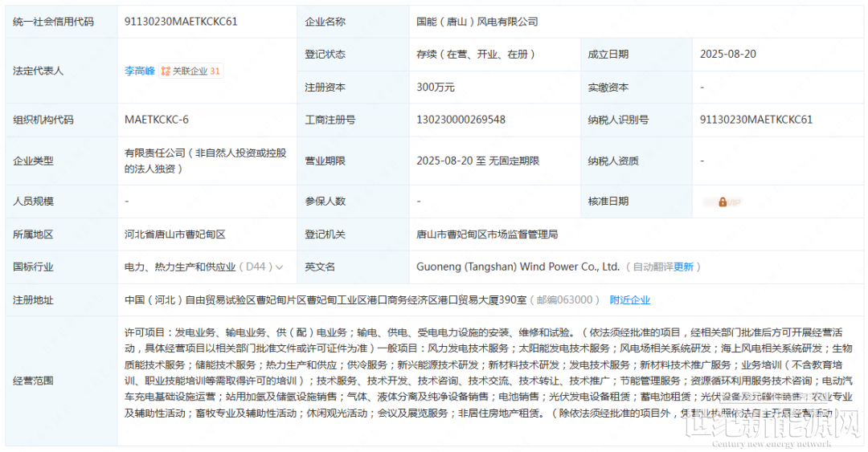The image size is (868, 452).
Task: Click the 实缴资本 label
Action: (x=608, y=88)
